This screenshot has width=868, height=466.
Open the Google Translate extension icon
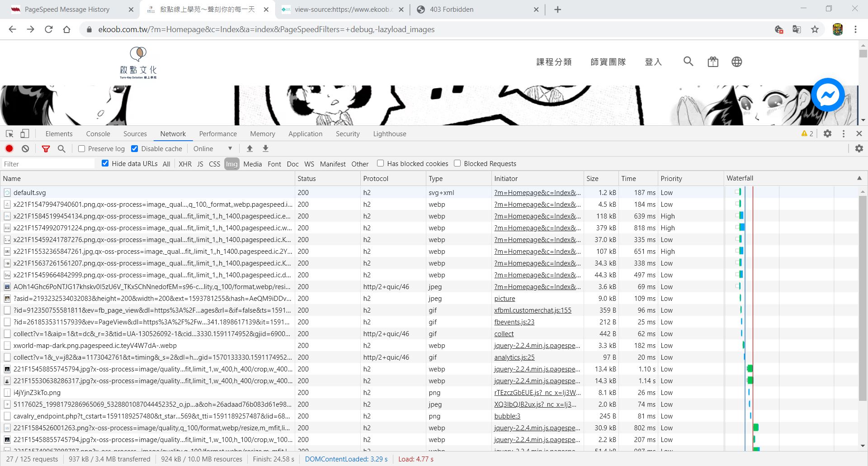797,29
